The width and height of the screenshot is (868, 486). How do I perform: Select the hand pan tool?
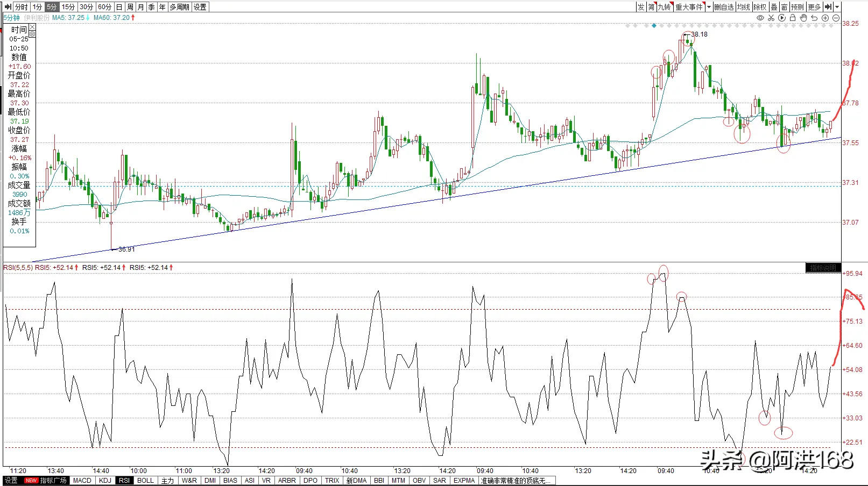coord(803,18)
